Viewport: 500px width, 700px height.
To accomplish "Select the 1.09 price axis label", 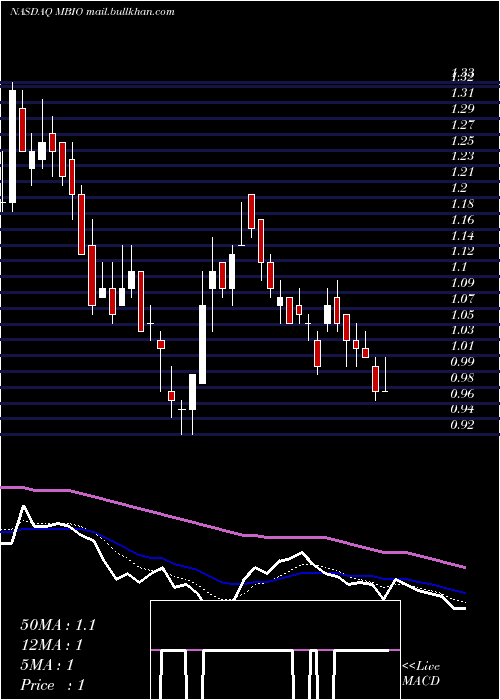I will point(463,283).
